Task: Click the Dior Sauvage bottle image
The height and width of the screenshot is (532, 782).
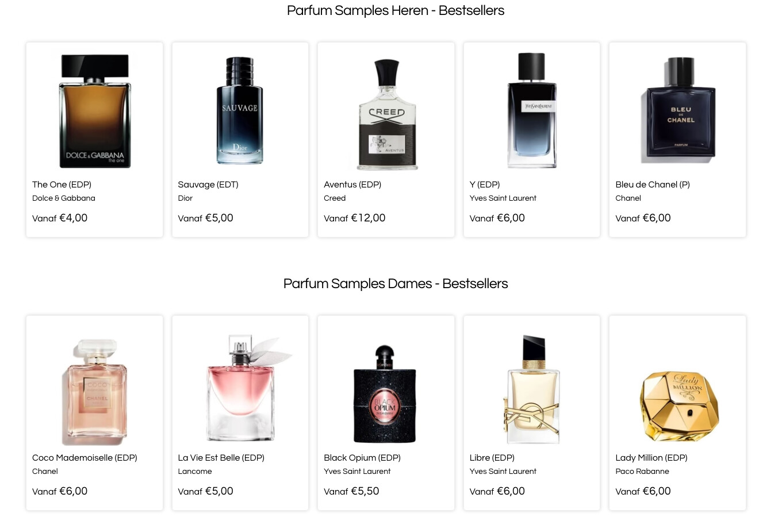Action: tap(240, 110)
